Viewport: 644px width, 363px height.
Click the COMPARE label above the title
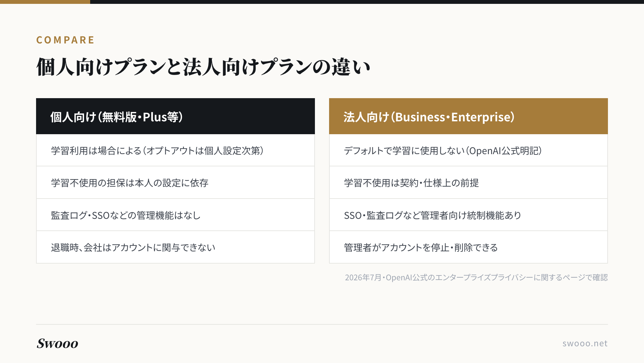(x=65, y=40)
